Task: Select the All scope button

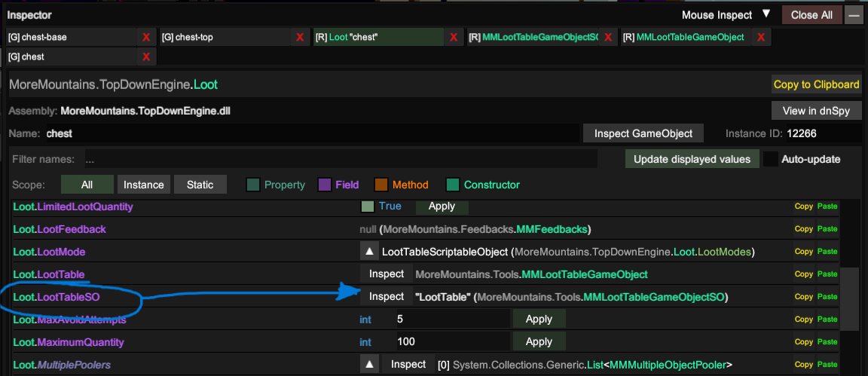Action: (87, 185)
